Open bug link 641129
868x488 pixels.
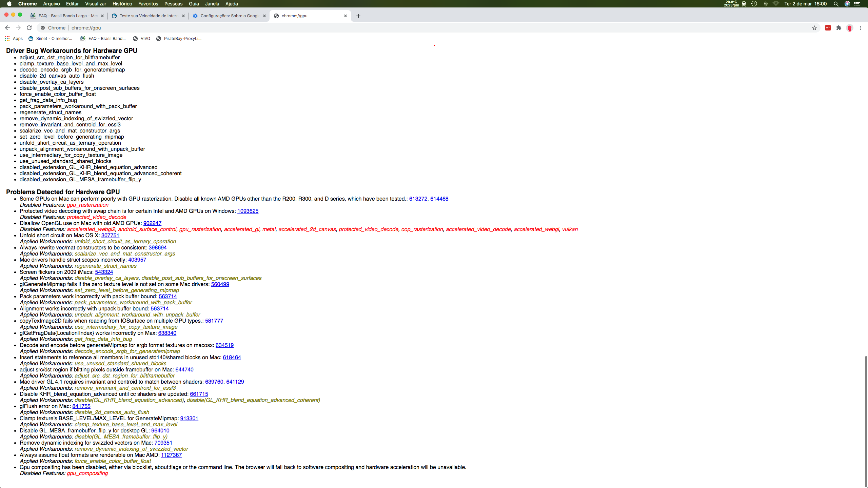(235, 382)
